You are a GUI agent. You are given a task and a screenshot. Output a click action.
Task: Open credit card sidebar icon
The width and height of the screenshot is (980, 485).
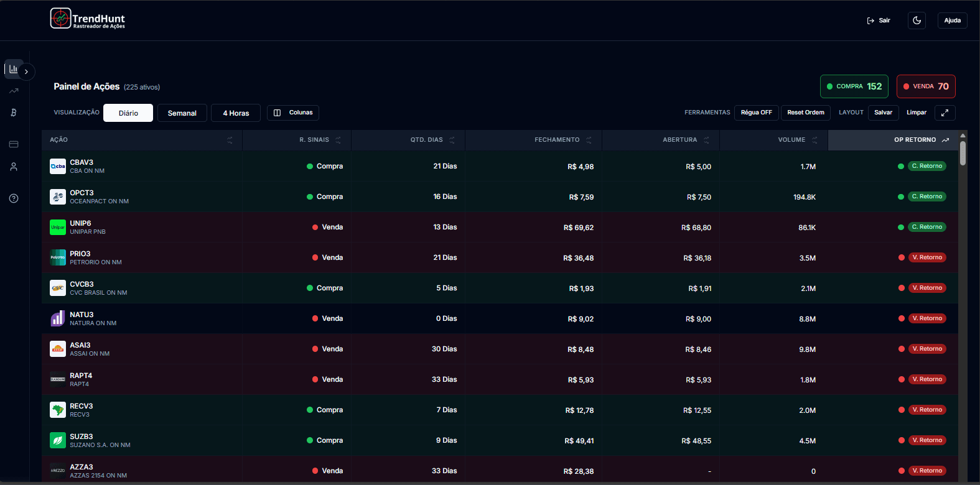coord(14,144)
